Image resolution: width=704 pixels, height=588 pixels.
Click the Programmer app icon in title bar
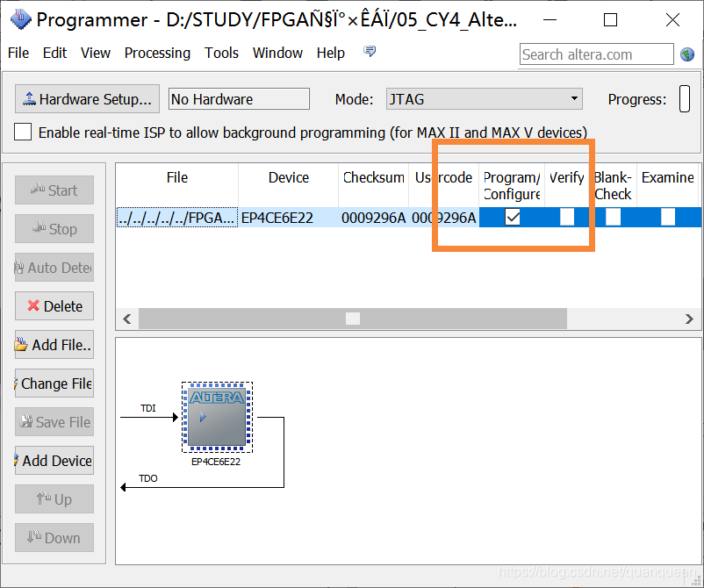[21, 19]
